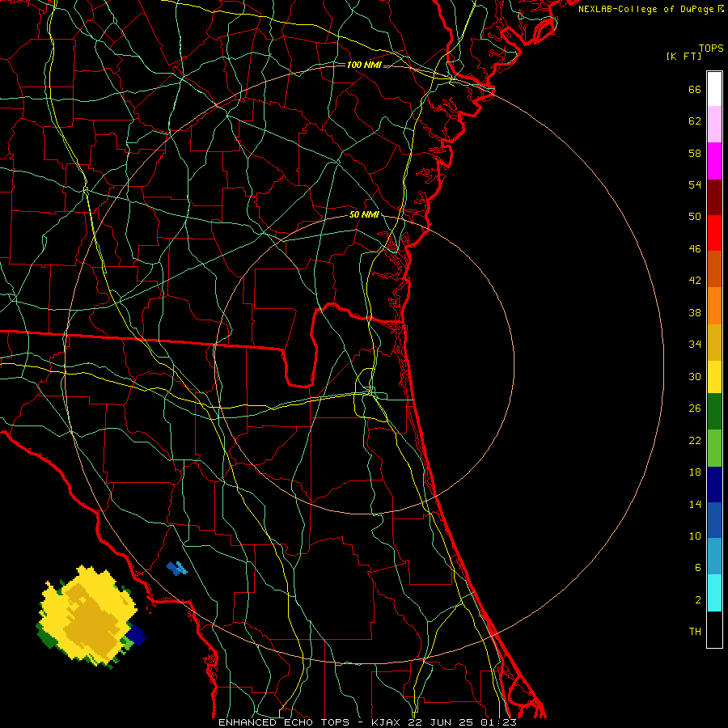The width and height of the screenshot is (728, 728).
Task: Click the '38' legend value label
Action: coord(695,312)
